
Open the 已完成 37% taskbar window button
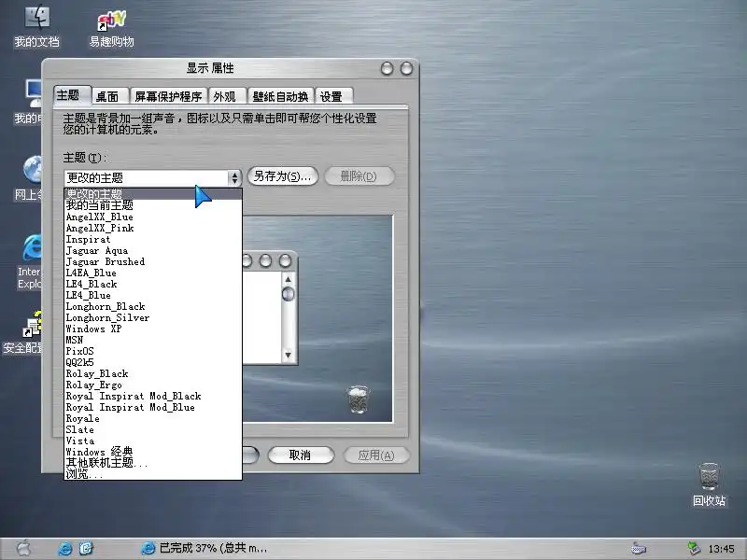coord(204,549)
